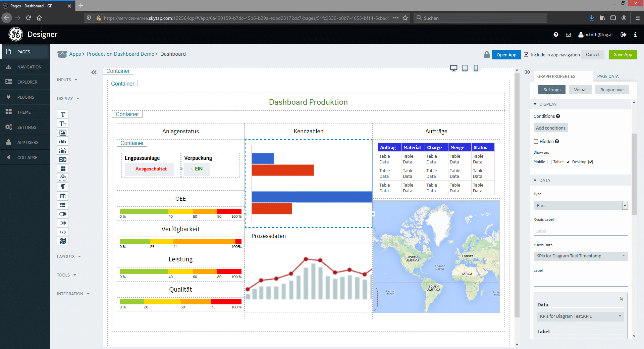Toggle the Hidden checkbox
This screenshot has height=349, width=644.
pos(536,142)
